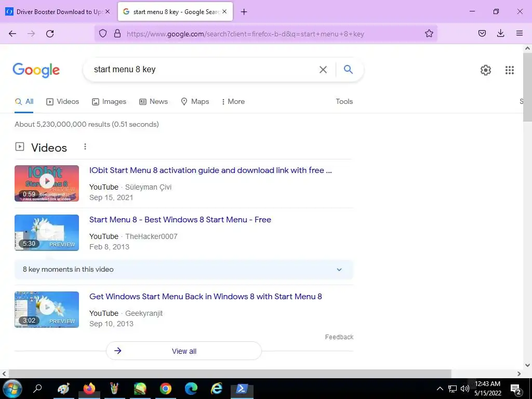The width and height of the screenshot is (532, 399).
Task: Open Internet Explorer from the taskbar
Action: click(x=217, y=389)
